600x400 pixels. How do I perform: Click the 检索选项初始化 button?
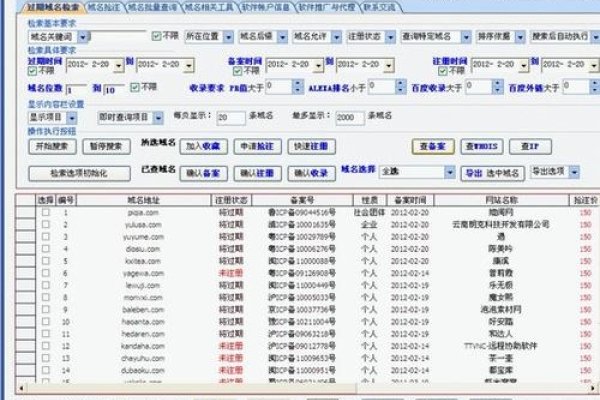pyautogui.click(x=79, y=173)
